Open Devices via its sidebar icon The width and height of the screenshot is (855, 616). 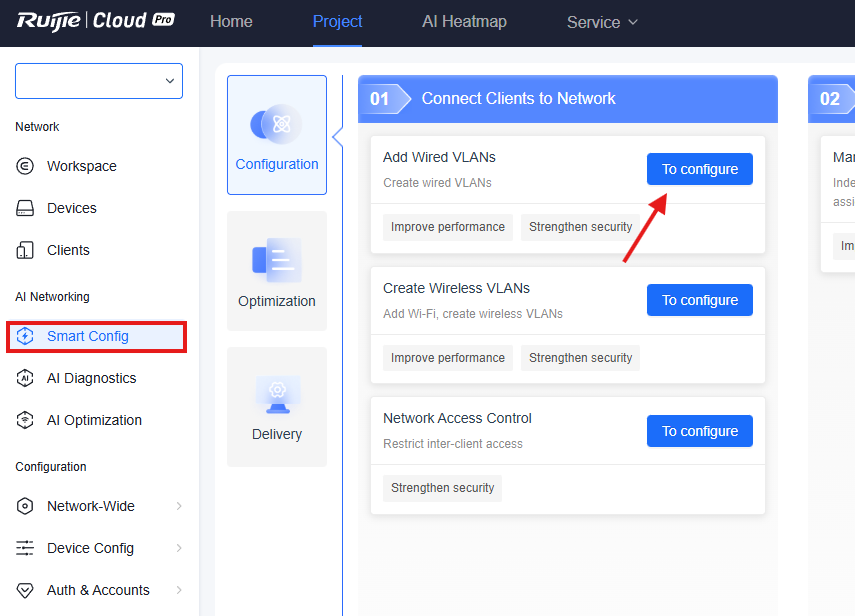[26, 208]
